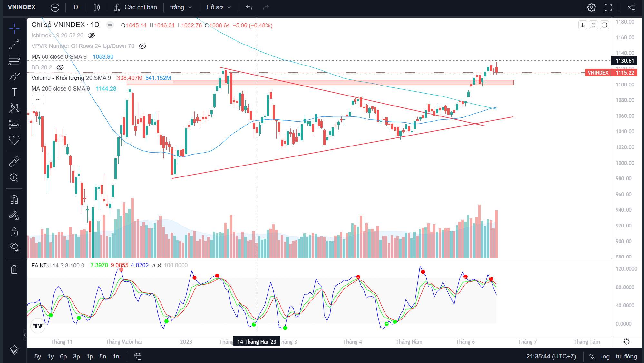Select the 1y time range
The height and width of the screenshot is (363, 644).
pos(51,356)
